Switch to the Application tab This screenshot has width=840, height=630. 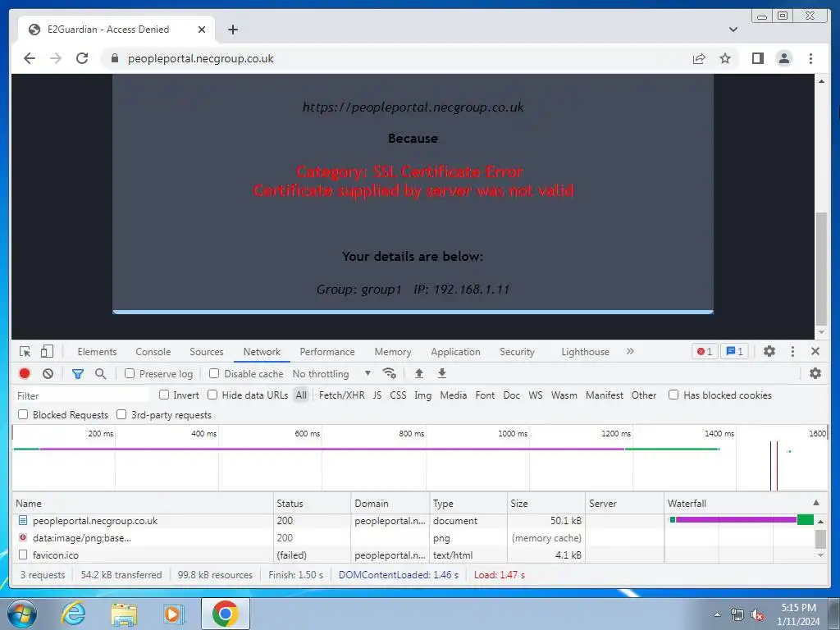click(455, 351)
